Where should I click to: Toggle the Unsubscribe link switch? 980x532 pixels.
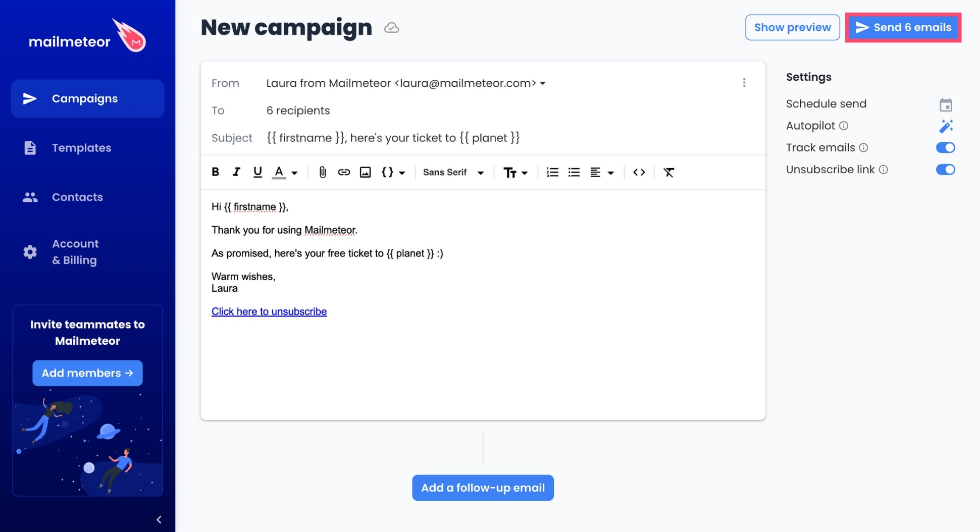point(945,170)
